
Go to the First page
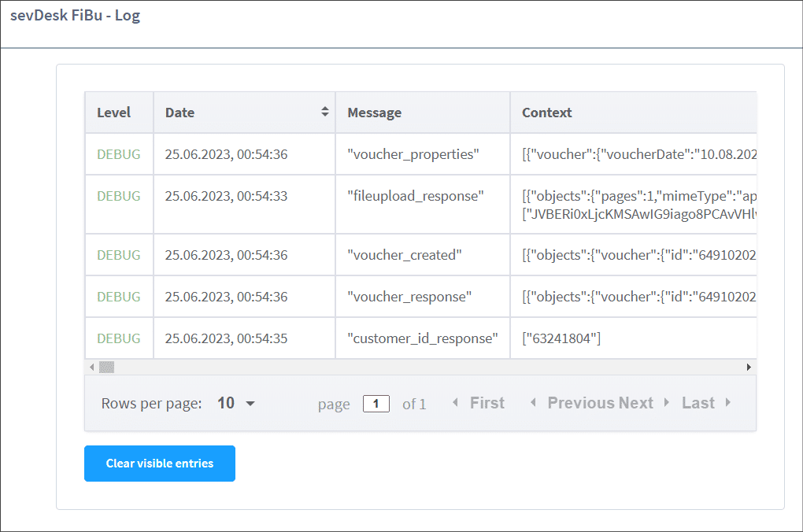point(479,403)
